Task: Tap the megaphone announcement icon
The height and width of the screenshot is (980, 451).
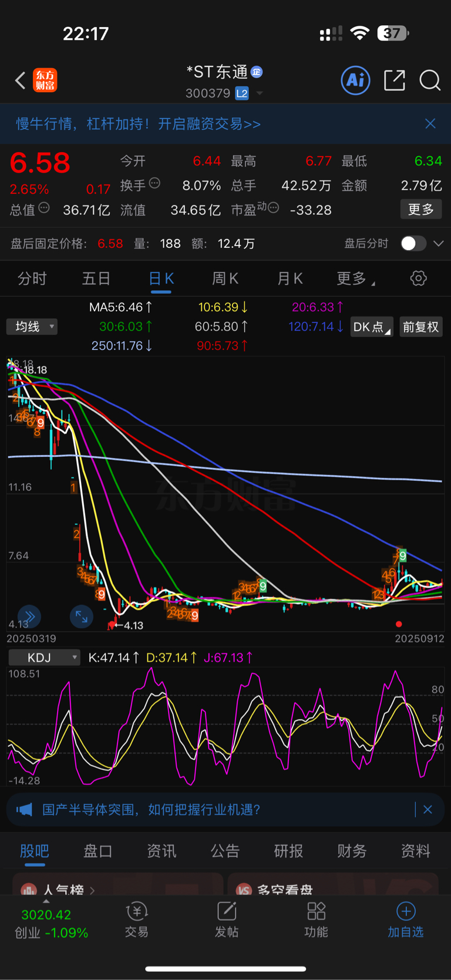Action: (x=24, y=810)
